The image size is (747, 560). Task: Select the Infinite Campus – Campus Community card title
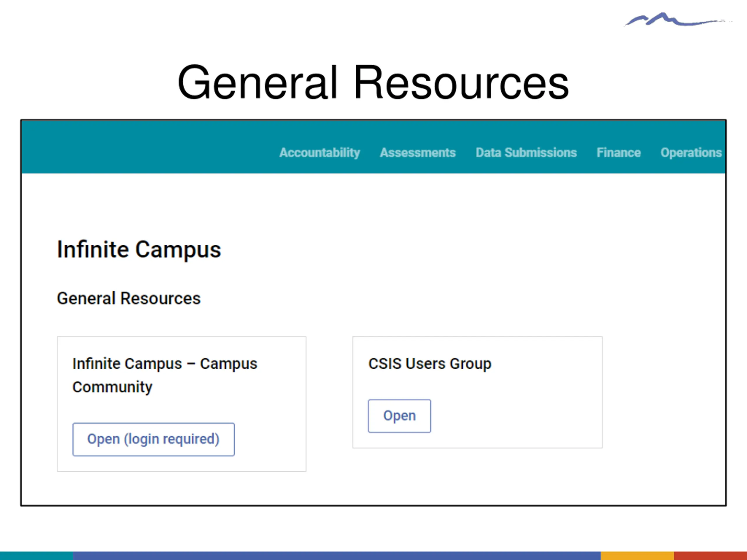click(165, 375)
